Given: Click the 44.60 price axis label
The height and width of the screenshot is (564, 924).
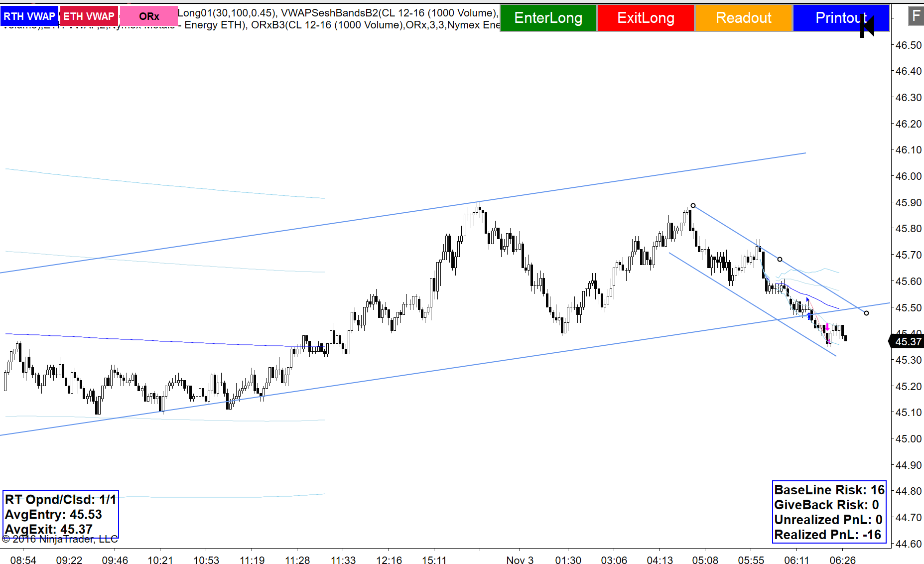Looking at the screenshot, I should pos(909,544).
